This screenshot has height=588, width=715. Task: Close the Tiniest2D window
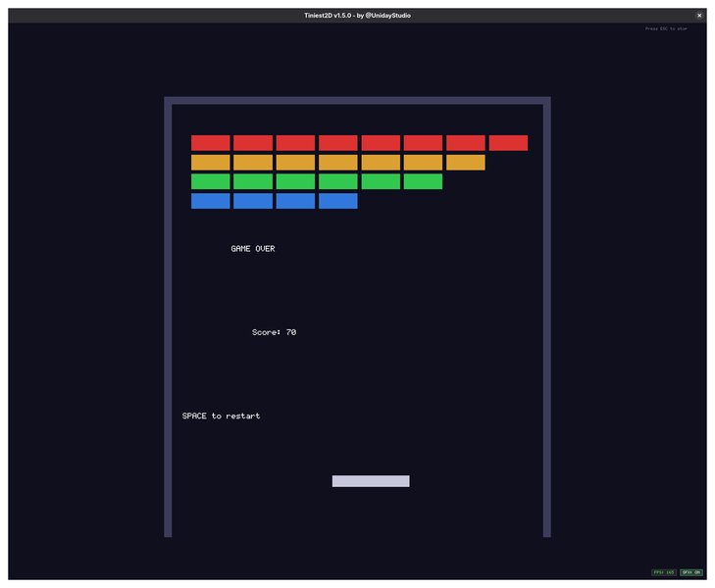tap(699, 16)
